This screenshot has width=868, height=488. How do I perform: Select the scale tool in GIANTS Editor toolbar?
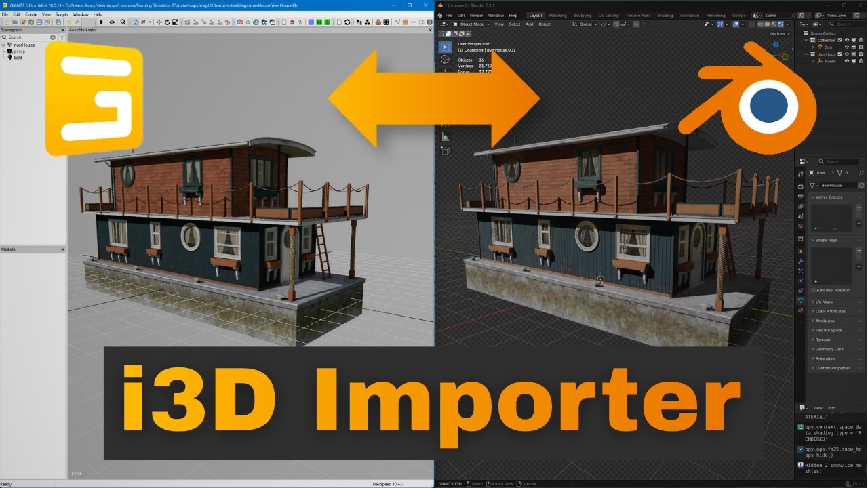tap(175, 22)
